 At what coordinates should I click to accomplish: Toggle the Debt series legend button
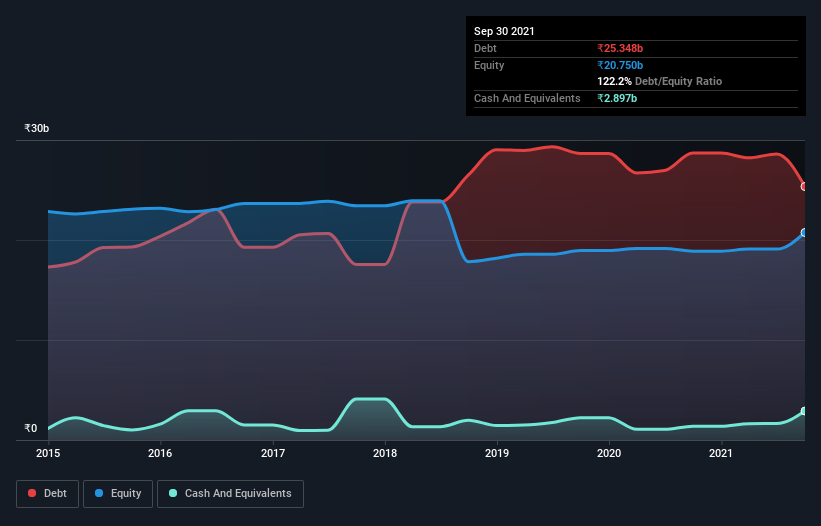click(x=47, y=494)
